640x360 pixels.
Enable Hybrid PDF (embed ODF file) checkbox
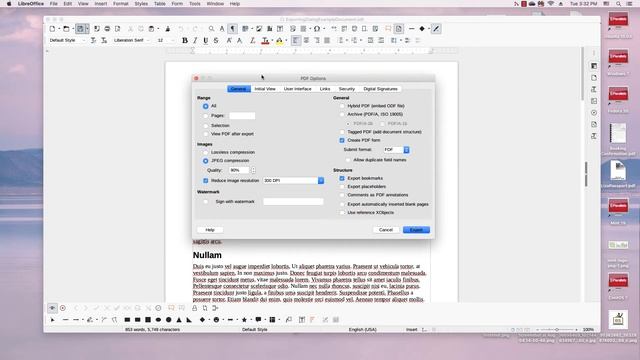[x=342, y=106]
